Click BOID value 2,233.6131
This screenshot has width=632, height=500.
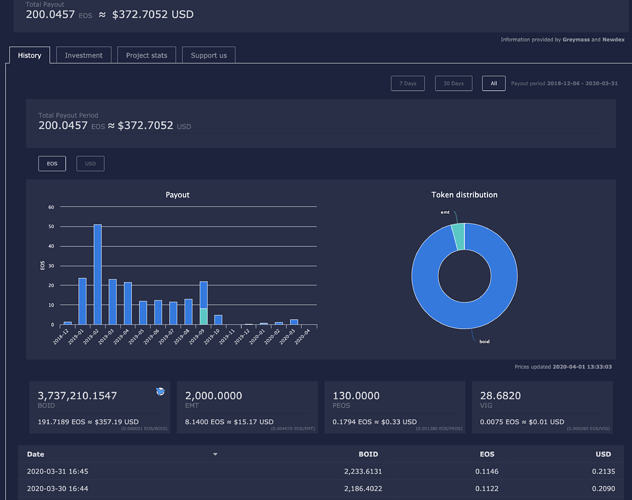coord(363,471)
